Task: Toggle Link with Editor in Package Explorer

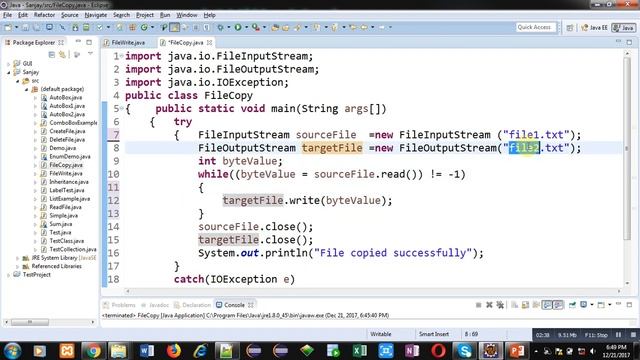Action: pos(62,54)
